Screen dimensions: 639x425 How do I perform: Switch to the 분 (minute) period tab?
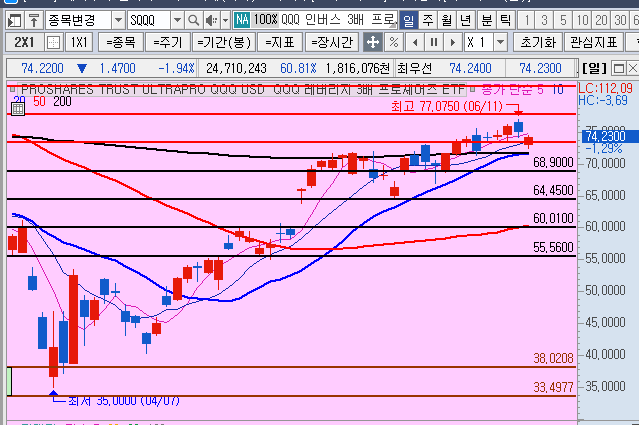(x=485, y=20)
